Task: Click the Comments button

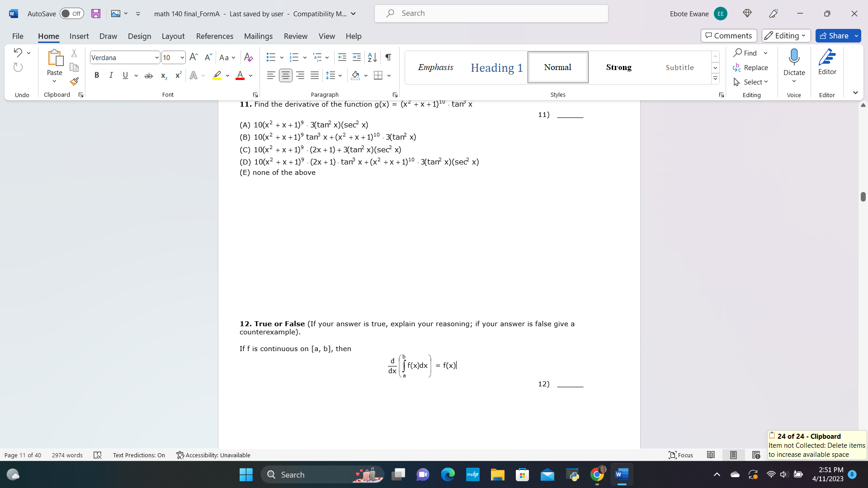Action: (728, 36)
